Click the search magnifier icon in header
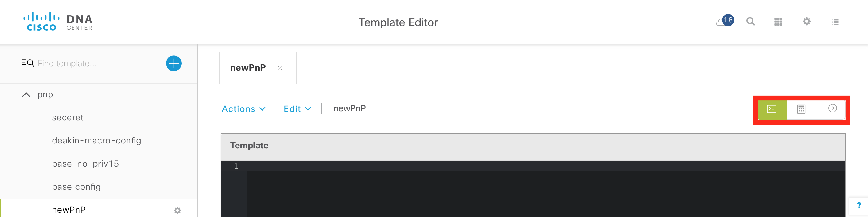This screenshot has height=217, width=868. click(x=750, y=22)
